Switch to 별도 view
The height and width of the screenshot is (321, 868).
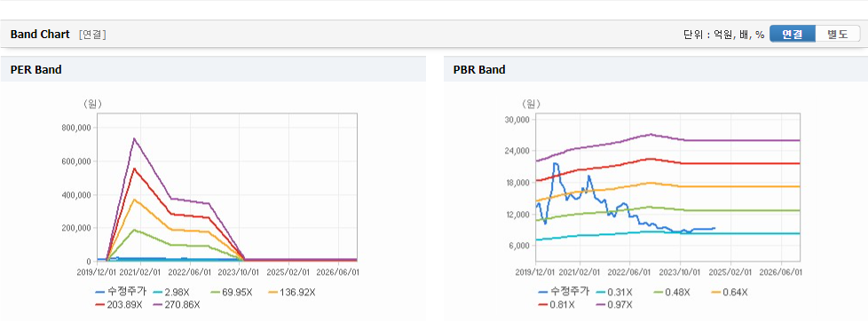coord(838,34)
